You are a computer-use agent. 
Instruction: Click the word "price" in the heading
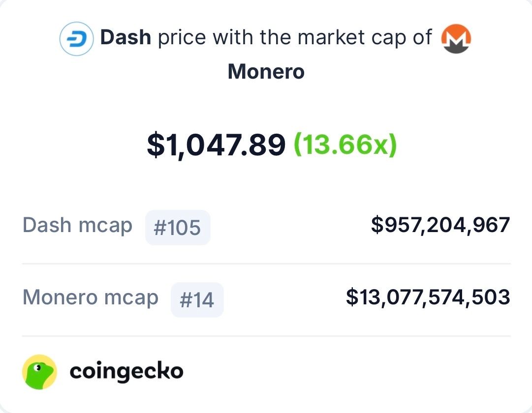(181, 38)
